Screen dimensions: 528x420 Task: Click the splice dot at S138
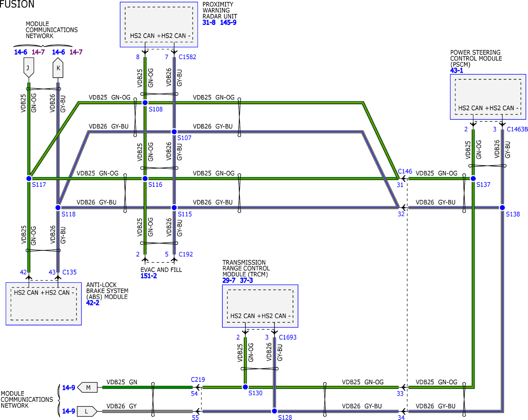coord(502,208)
